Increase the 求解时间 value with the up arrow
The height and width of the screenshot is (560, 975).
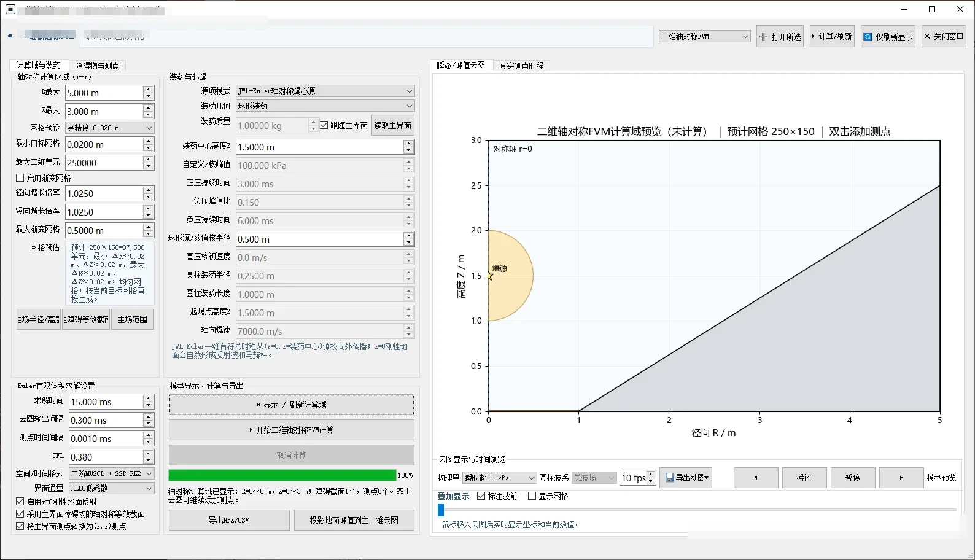tap(148, 399)
